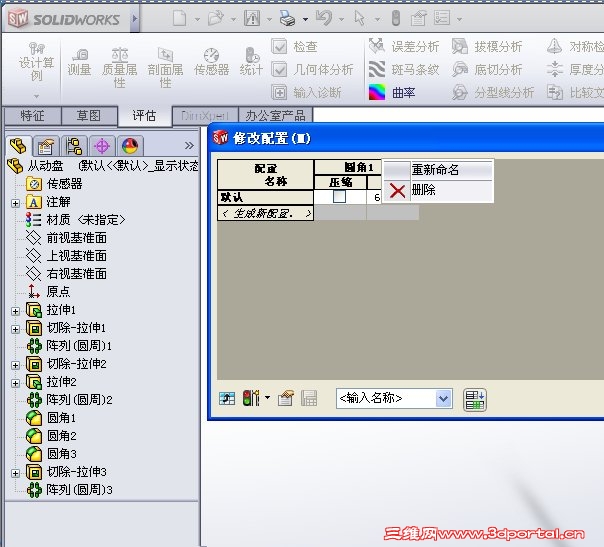Create a new document icon
The image size is (604, 547).
click(x=180, y=18)
